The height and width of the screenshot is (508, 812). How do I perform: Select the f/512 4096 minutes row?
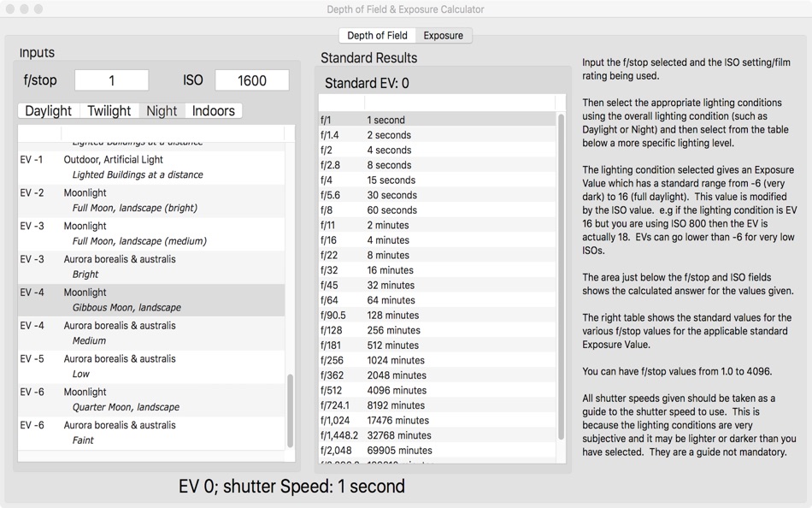coord(437,390)
